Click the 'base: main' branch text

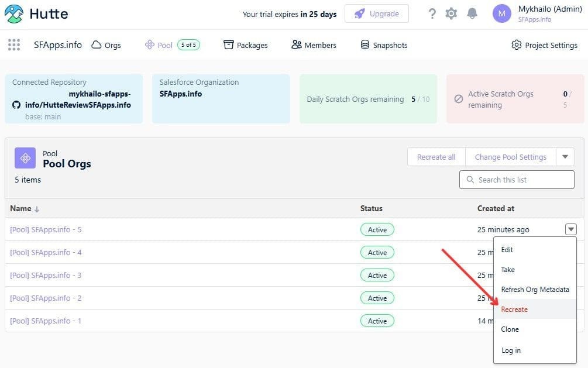43,116
